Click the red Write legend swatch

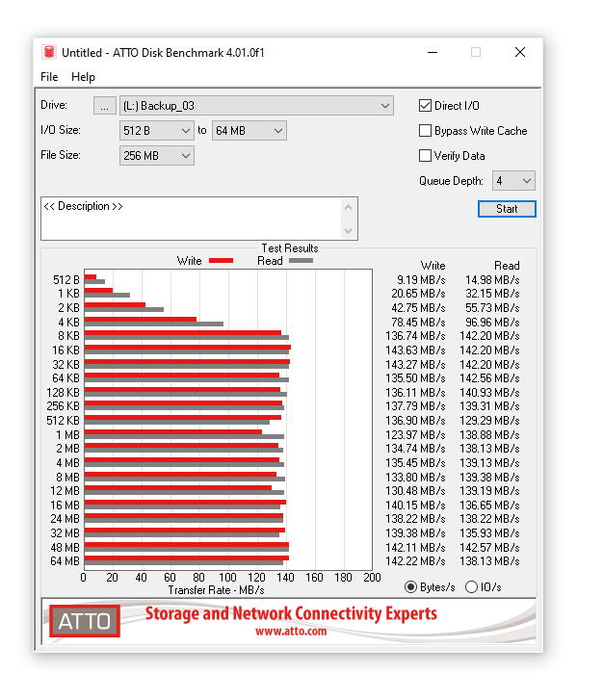pos(222,261)
